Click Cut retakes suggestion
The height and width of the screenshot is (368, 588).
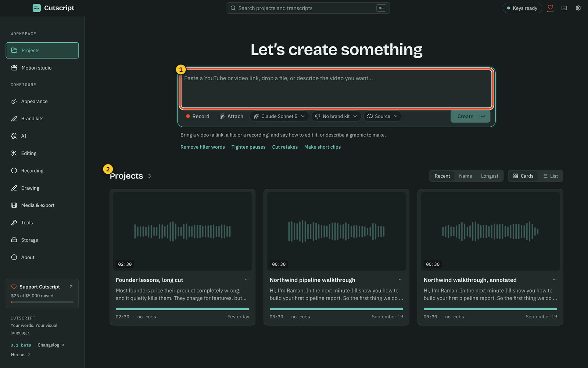click(x=285, y=147)
